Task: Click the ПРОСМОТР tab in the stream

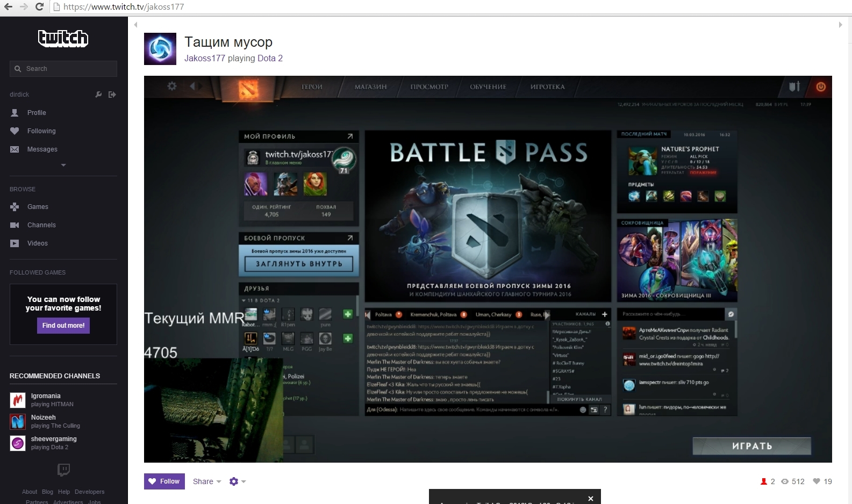Action: tap(429, 87)
